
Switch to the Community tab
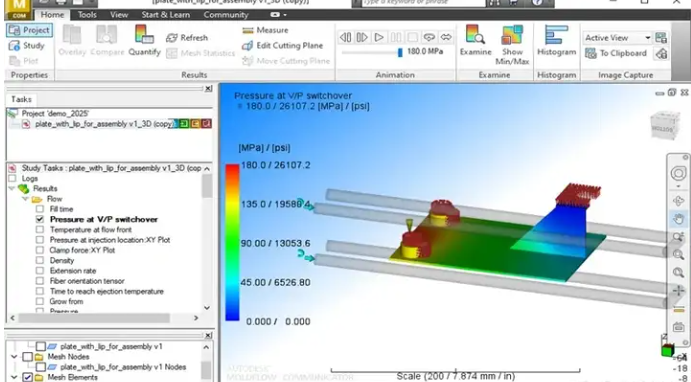click(226, 15)
